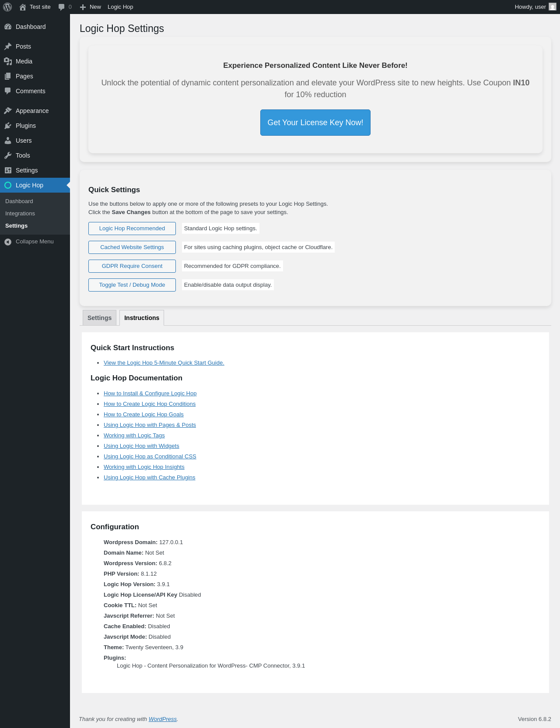
Task: Click the user avatar next to Howdy
Action: (553, 7)
